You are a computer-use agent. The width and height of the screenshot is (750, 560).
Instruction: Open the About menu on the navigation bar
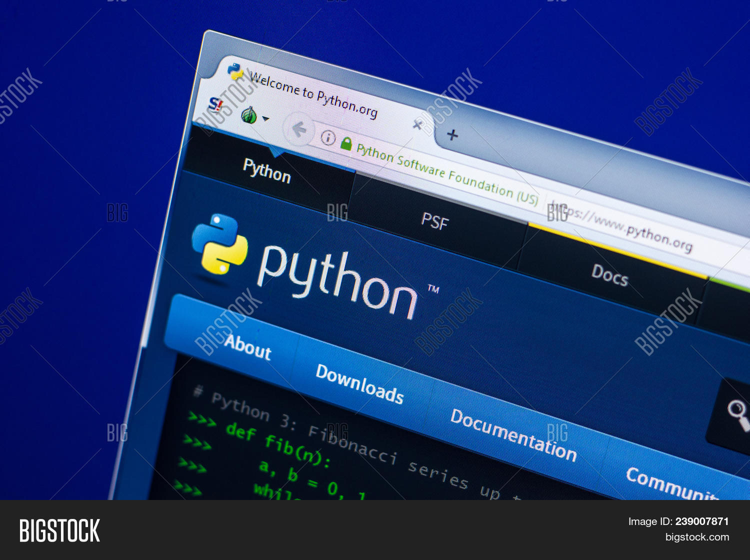point(247,347)
